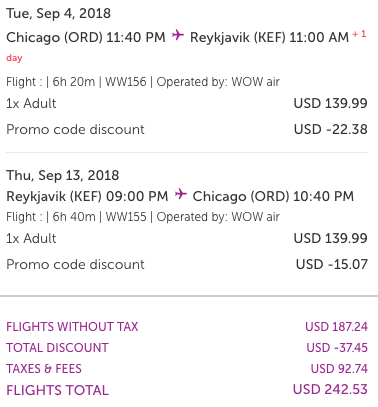Click Chicago (ORD) 11:40 PM departure text
378x407 pixels.
pos(86,37)
